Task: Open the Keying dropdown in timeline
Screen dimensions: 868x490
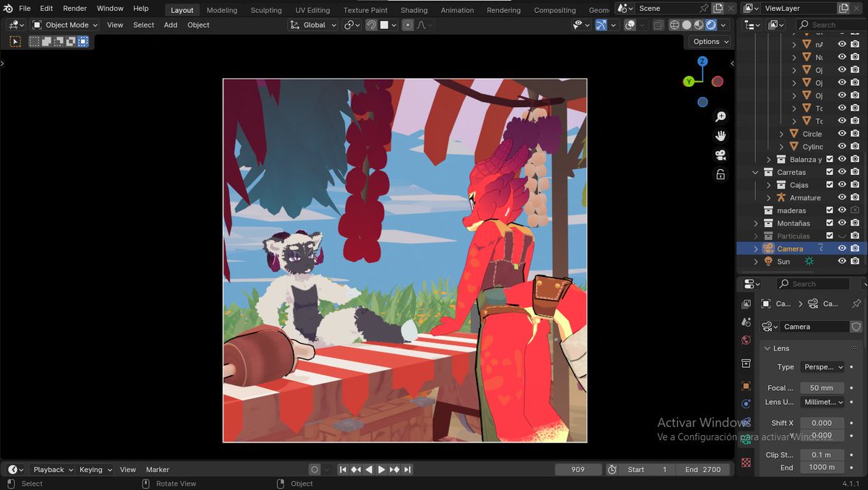Action: (x=95, y=470)
